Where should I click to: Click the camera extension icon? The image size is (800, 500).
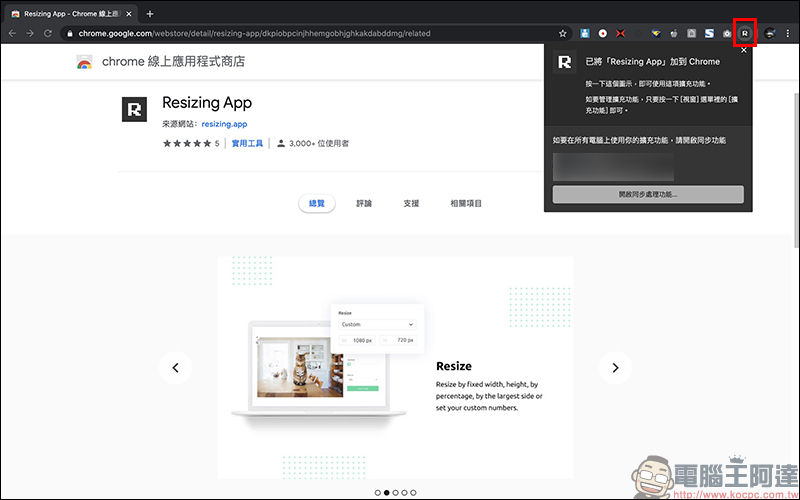[727, 34]
